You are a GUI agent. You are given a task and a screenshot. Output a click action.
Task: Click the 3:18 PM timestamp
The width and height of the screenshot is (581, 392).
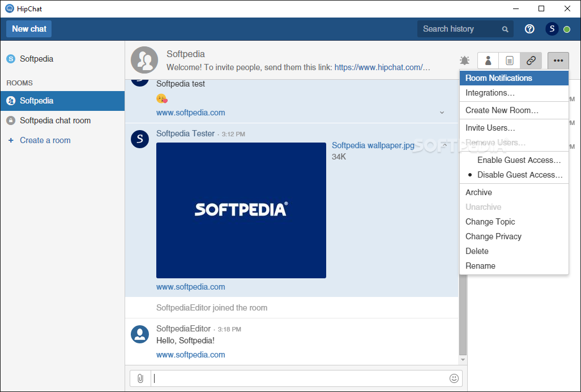click(x=229, y=329)
